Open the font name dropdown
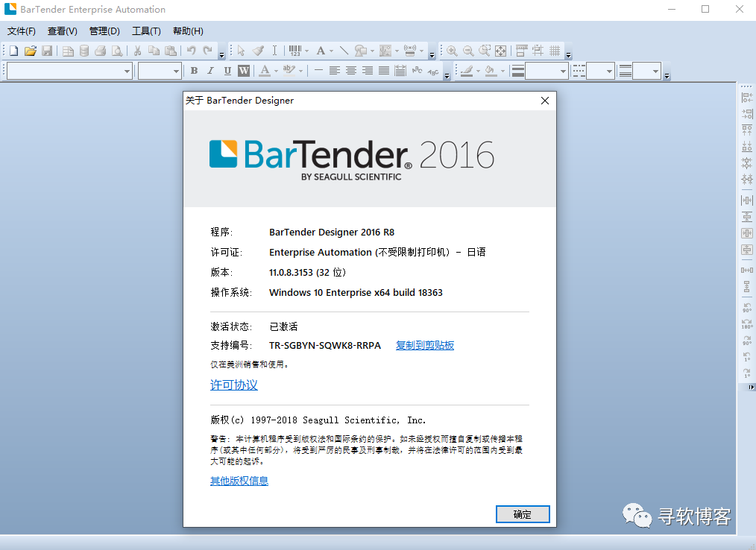Screen dimensions: 756x550 [x=127, y=70]
